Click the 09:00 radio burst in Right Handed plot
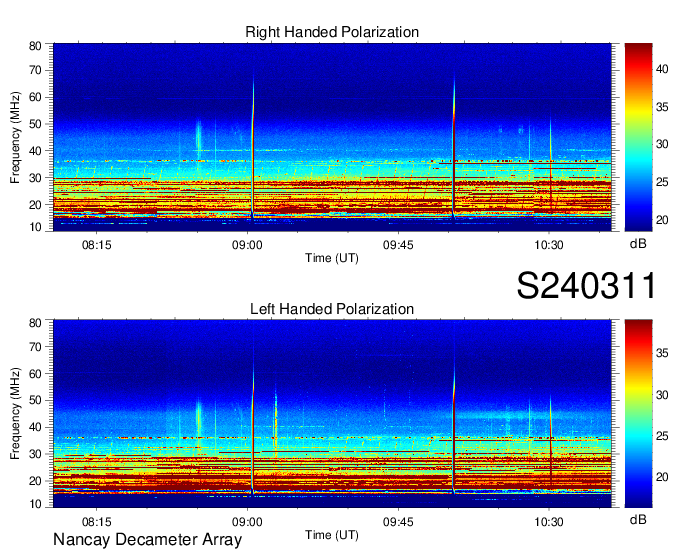The image size is (680, 552). 253,147
